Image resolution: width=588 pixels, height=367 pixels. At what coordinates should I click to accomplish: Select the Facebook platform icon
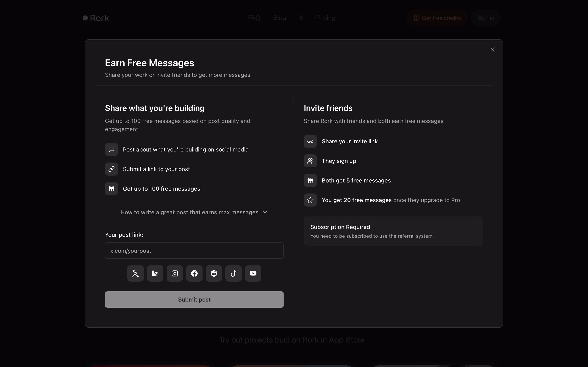coord(194,273)
